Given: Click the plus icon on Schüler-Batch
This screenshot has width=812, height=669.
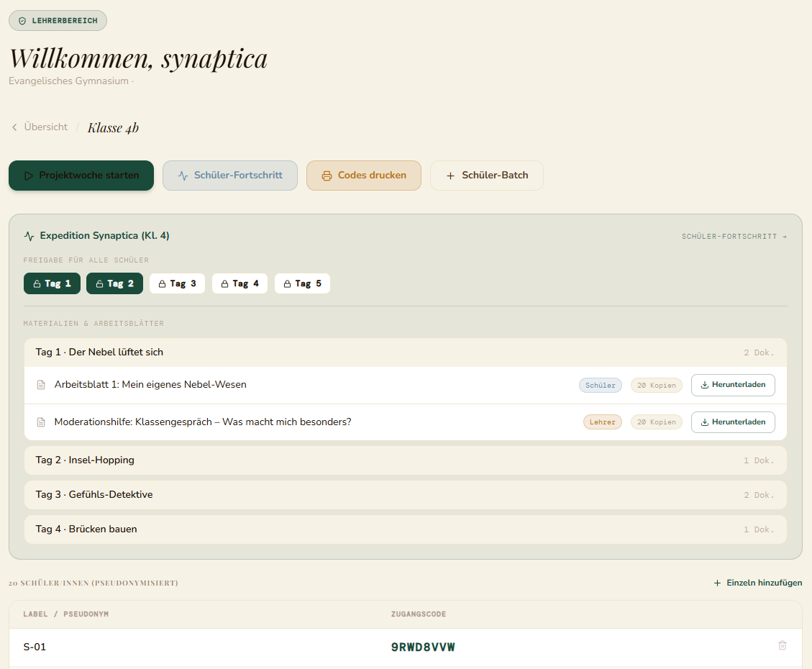Looking at the screenshot, I should coord(450,176).
